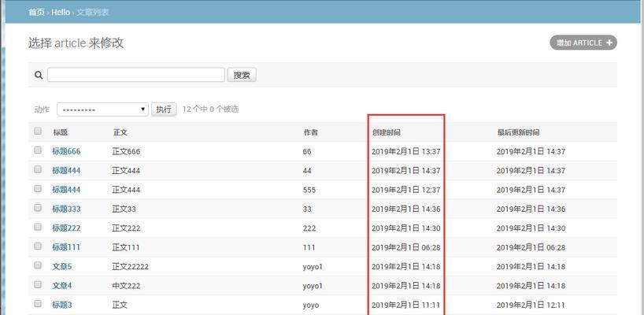Open article 文章5
The width and height of the screenshot is (644, 315).
tap(62, 266)
